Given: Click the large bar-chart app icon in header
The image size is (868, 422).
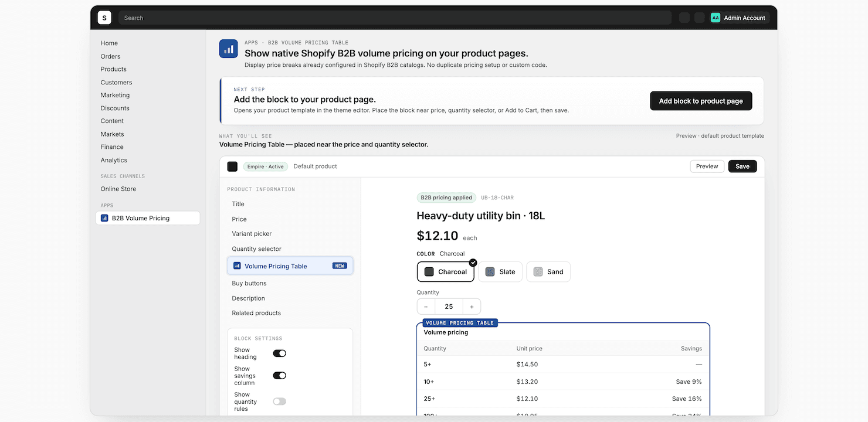Looking at the screenshot, I should pyautogui.click(x=229, y=49).
